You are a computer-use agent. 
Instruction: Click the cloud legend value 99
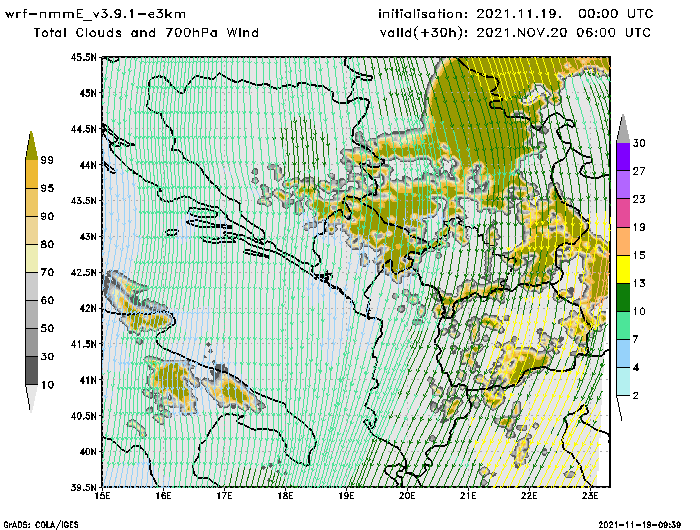pyautogui.click(x=47, y=160)
